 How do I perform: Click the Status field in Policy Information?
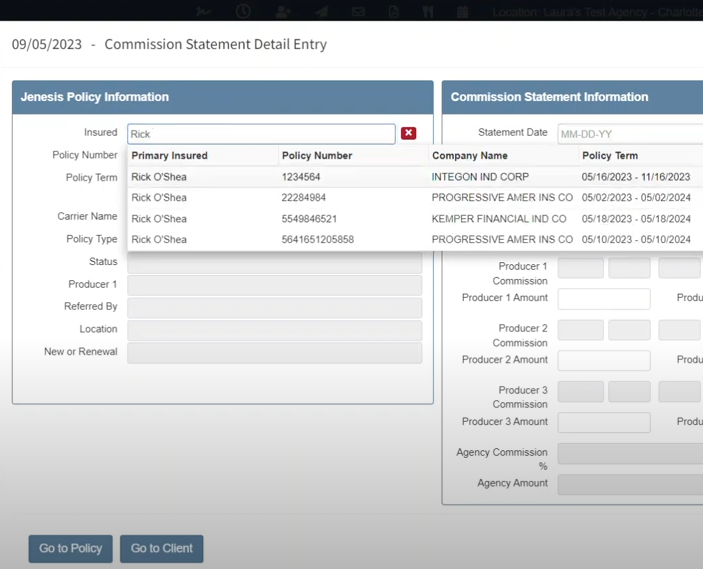click(274, 263)
